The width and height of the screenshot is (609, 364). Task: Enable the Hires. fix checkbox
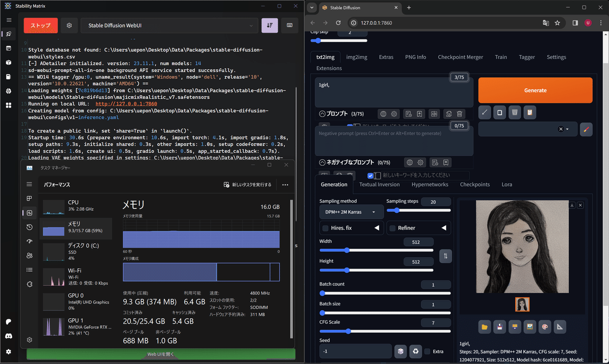pyautogui.click(x=325, y=228)
